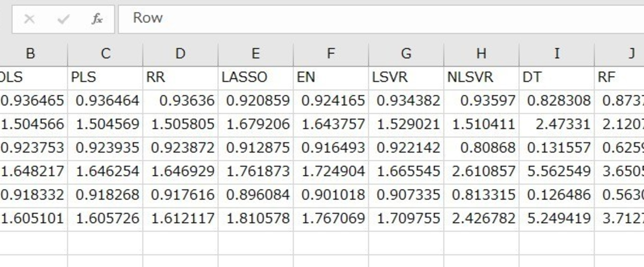The image size is (644, 267).
Task: Select the PLS header cell
Action: (x=105, y=78)
